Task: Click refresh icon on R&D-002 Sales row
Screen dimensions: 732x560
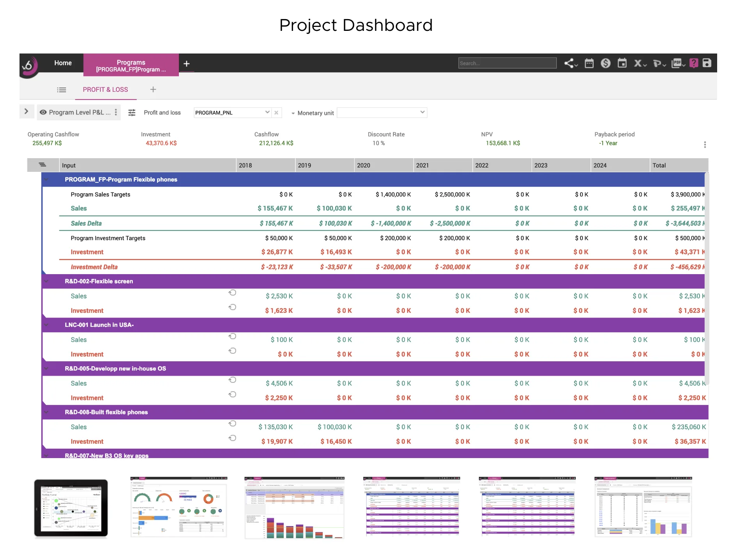Action: [232, 292]
